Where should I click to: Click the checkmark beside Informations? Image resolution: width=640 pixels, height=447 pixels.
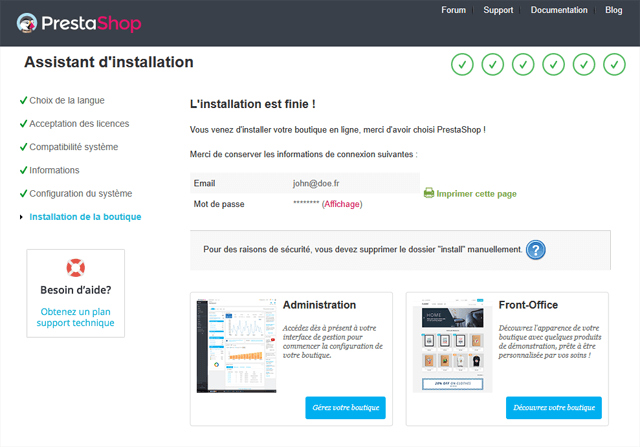pos(23,170)
